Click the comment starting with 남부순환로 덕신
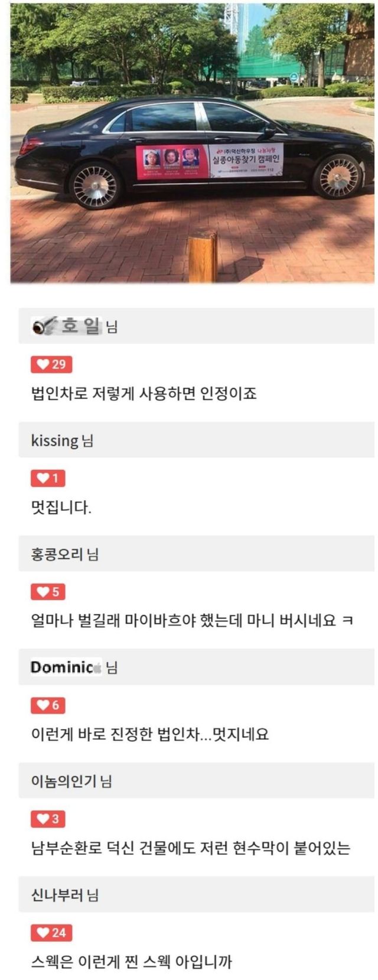This screenshot has width=378, height=980. click(x=190, y=848)
